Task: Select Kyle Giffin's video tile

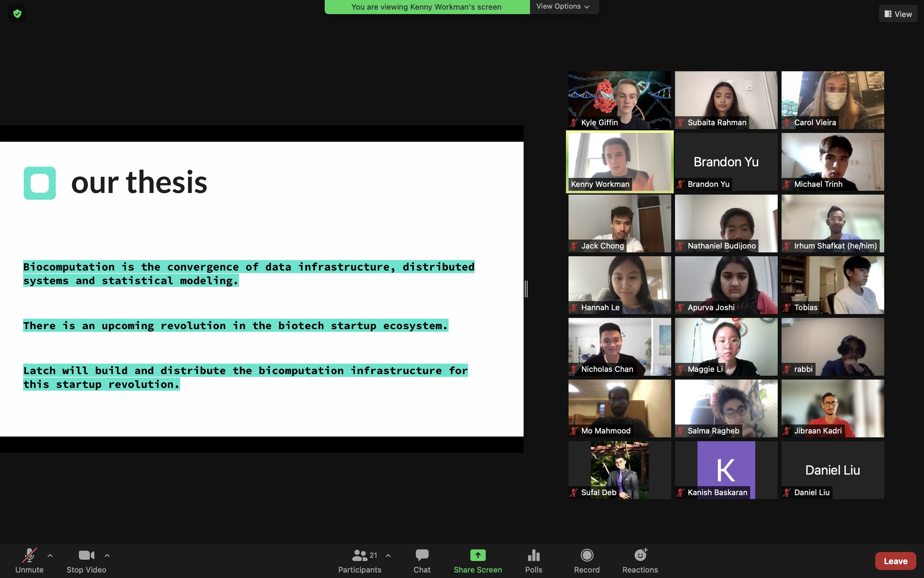Action: [x=619, y=100]
